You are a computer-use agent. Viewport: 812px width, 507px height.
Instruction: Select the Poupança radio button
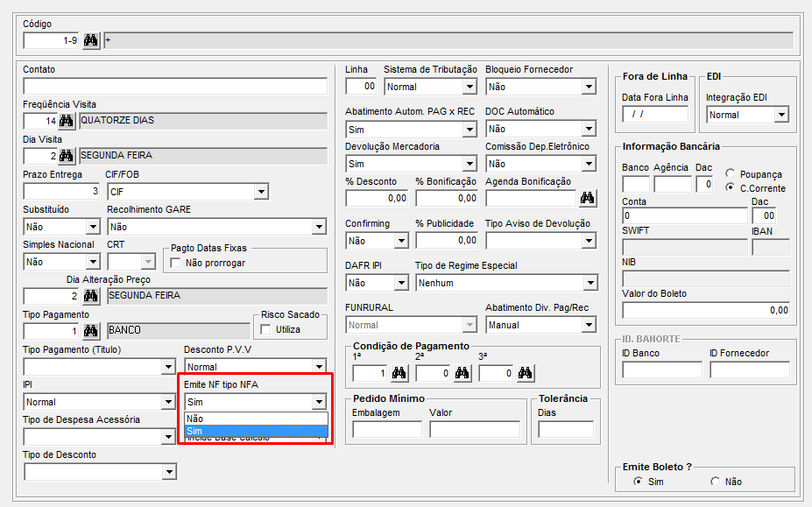pos(731,174)
